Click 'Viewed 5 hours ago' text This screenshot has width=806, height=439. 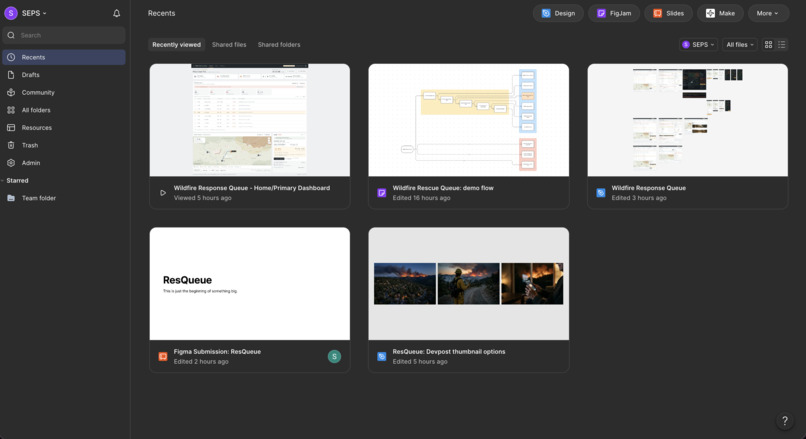[203, 198]
